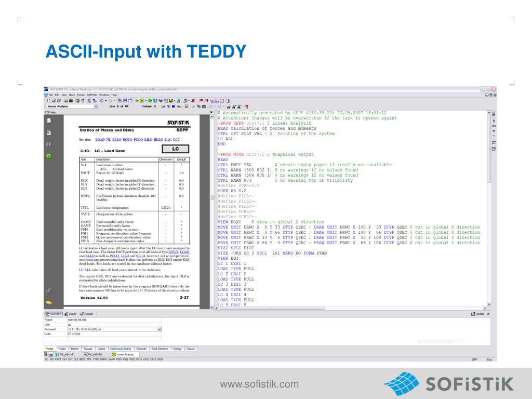Screen dimensions: 532x399
Task: Switch to the Springs tab
Action: 177,349
